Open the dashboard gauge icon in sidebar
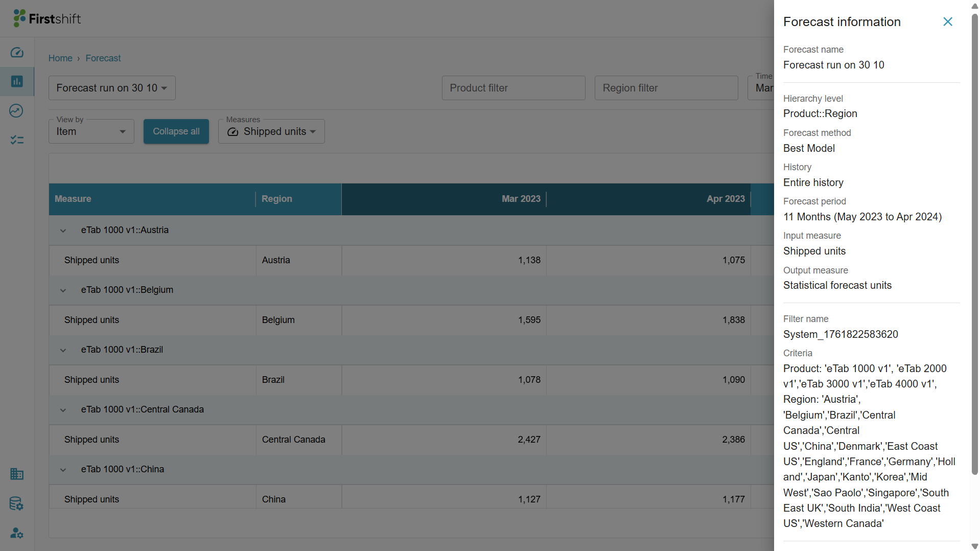The height and width of the screenshot is (551, 980). click(17, 53)
